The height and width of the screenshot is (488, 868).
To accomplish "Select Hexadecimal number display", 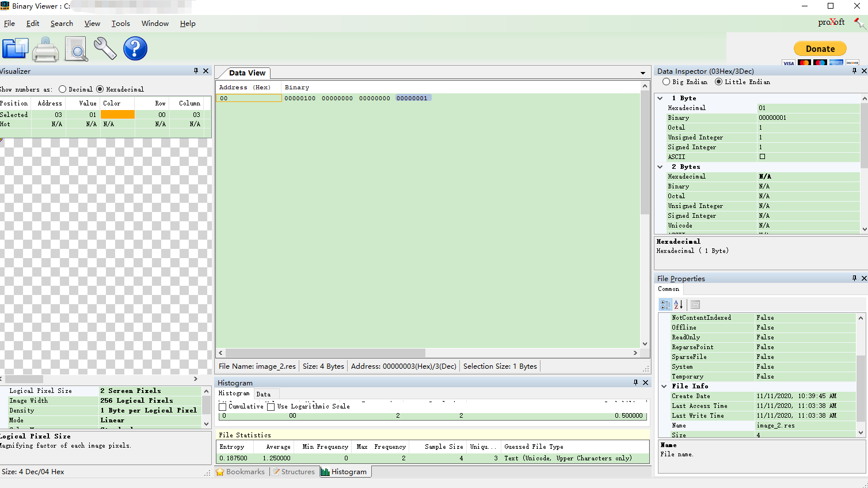I will click(100, 89).
